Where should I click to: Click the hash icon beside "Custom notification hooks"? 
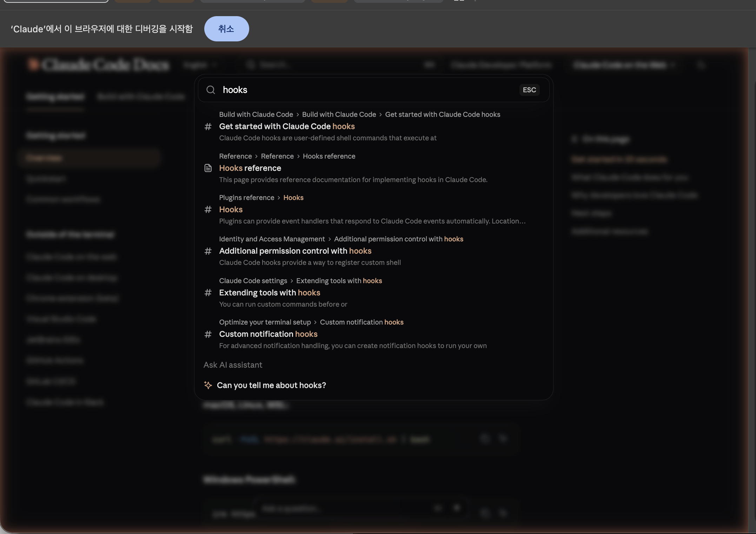point(208,334)
